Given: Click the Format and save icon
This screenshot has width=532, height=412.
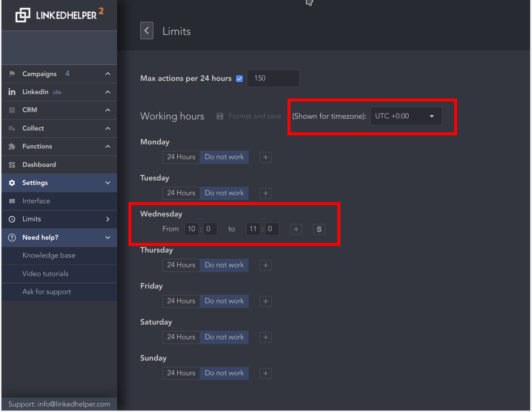Looking at the screenshot, I should click(220, 116).
